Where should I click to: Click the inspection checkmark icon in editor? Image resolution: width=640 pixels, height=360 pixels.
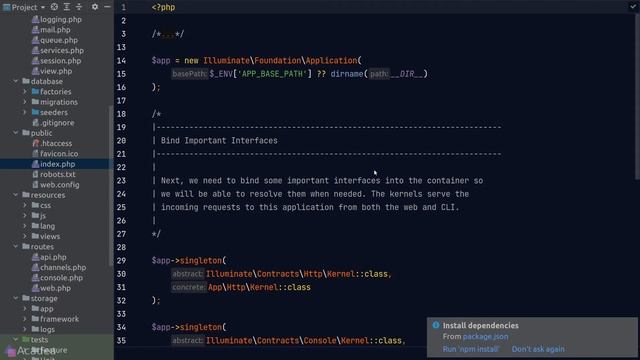click(633, 7)
